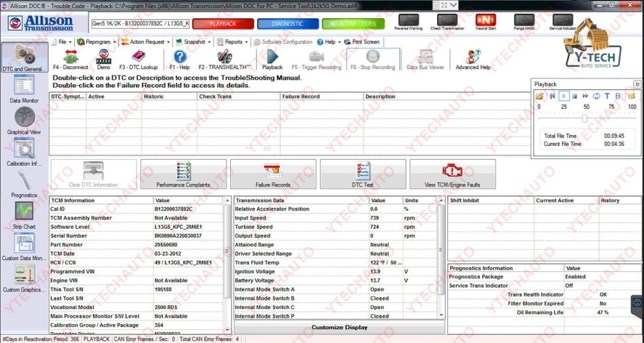Click F6 - Stop Recording
The height and width of the screenshot is (343, 644).
[x=372, y=60]
